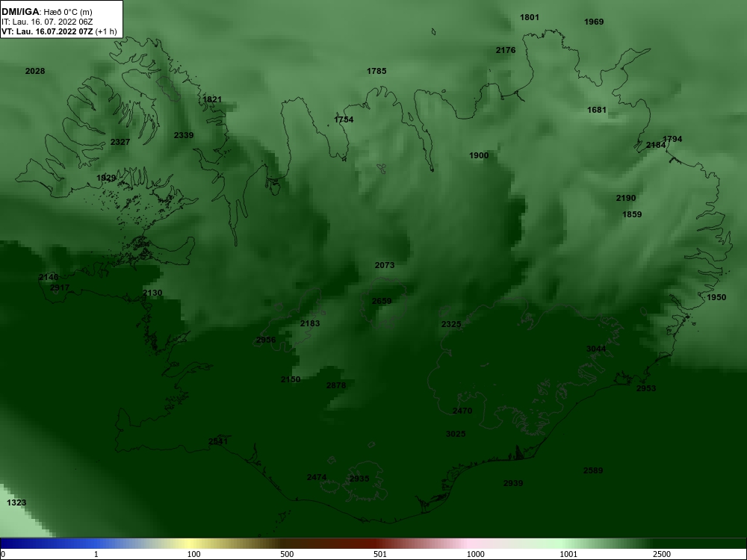Select the 2541 label on the southwest coast

(218, 441)
